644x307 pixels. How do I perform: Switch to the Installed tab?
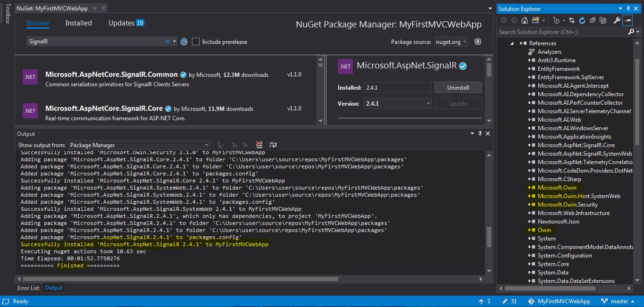78,23
